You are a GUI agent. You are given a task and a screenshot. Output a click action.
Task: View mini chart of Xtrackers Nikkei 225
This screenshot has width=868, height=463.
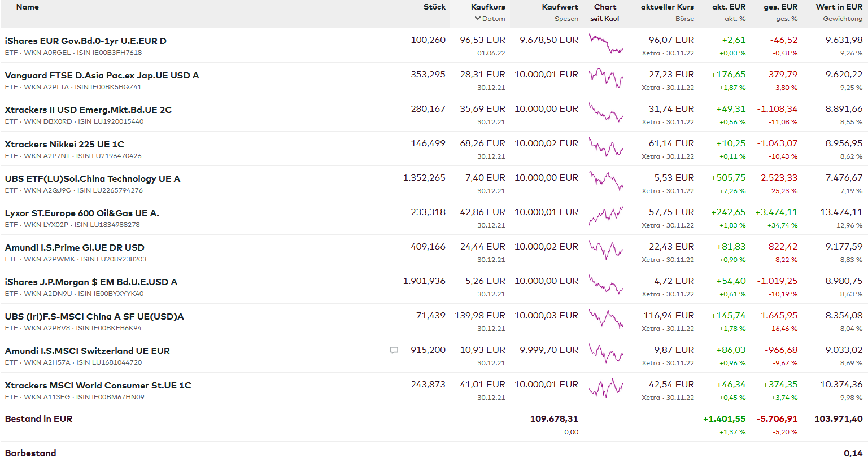coord(605,147)
